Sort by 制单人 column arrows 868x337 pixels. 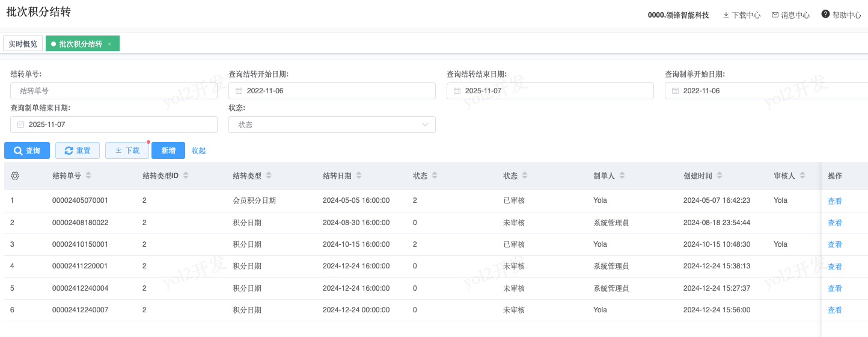coord(622,176)
